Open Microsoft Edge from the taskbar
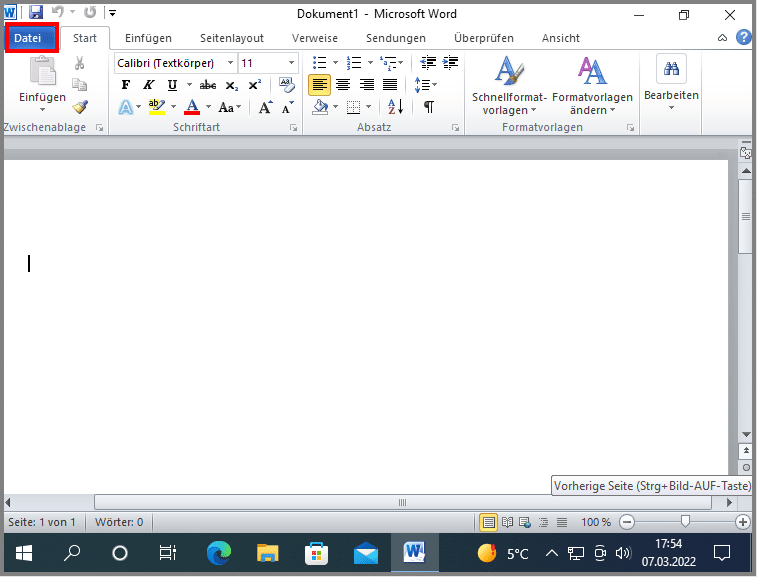 click(219, 553)
